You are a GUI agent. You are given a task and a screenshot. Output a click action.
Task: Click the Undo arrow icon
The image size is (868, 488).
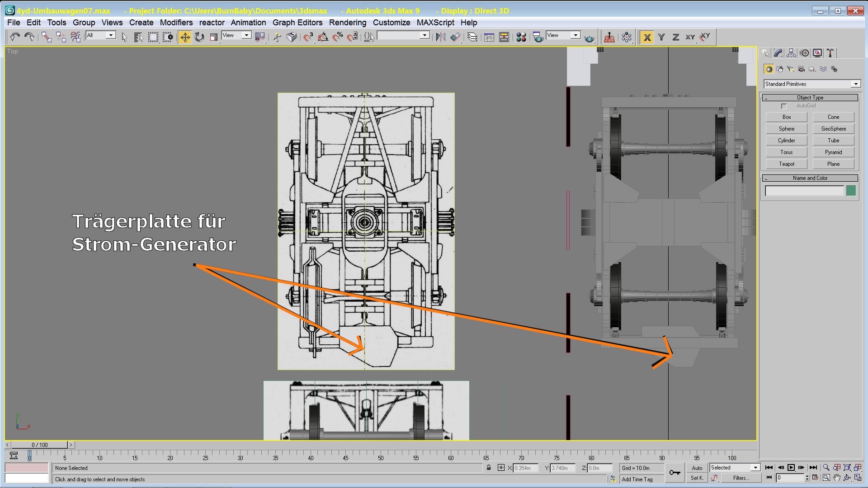tap(15, 37)
